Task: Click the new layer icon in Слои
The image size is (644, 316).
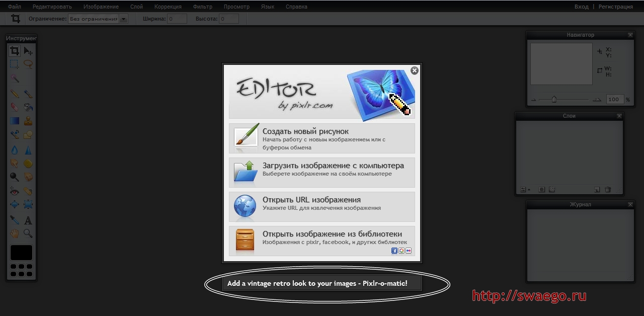Action: (x=597, y=190)
